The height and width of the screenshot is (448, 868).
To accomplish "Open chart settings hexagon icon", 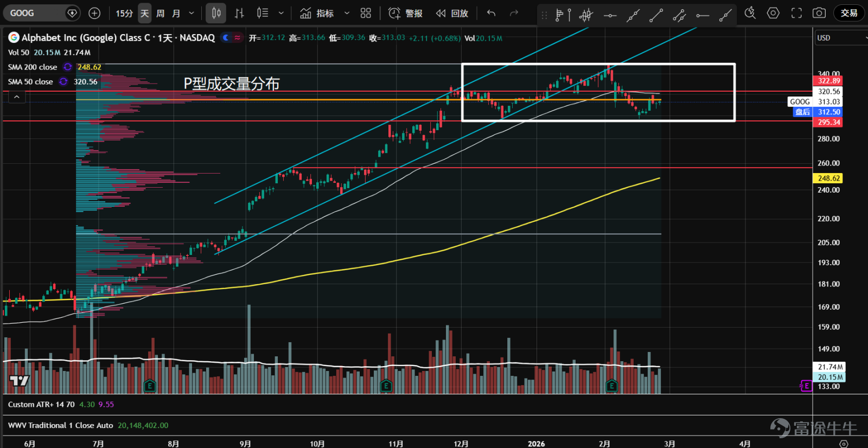I will pyautogui.click(x=773, y=13).
